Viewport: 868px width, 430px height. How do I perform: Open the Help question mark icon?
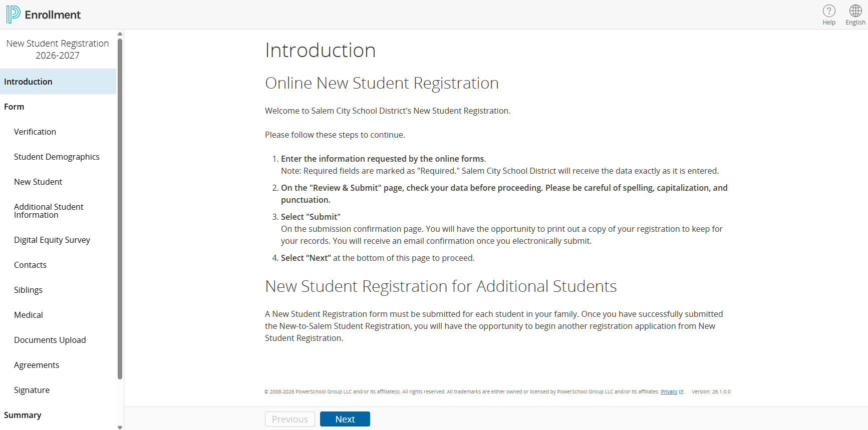[829, 11]
